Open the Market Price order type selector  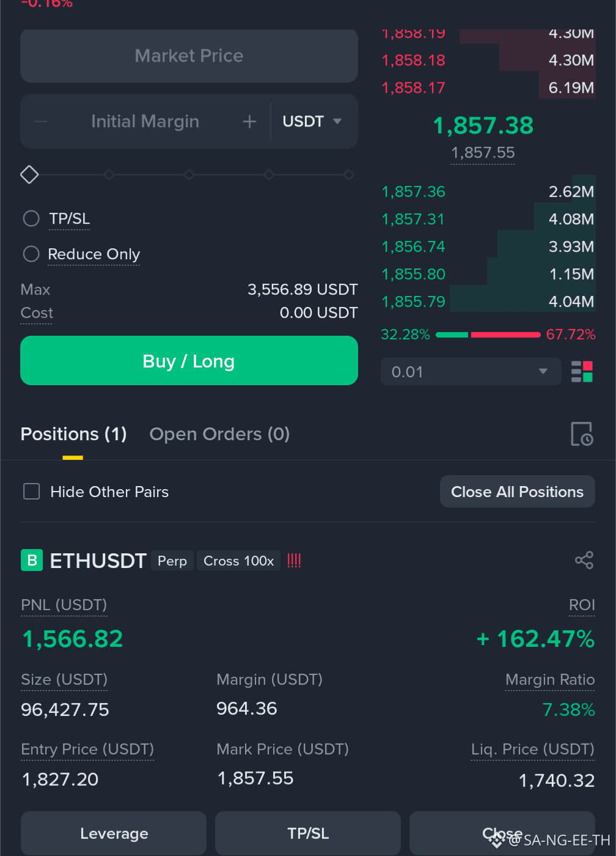click(x=189, y=56)
